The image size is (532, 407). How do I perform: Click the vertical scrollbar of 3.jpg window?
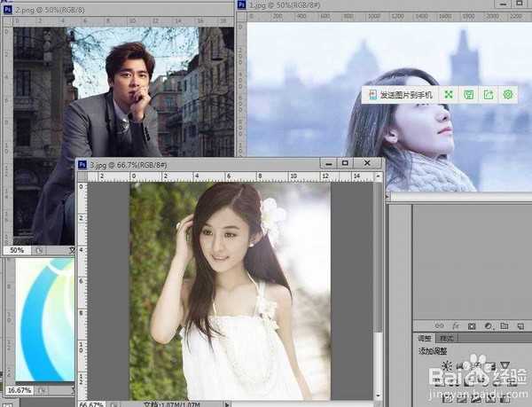click(380, 266)
